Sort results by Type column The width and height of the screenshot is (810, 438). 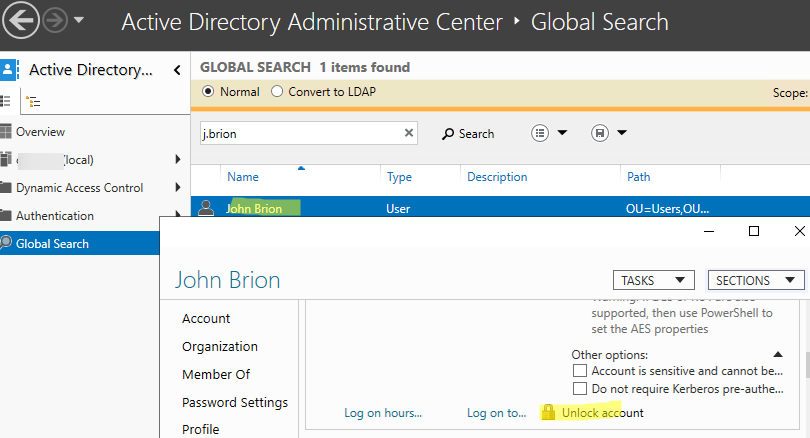(x=399, y=177)
